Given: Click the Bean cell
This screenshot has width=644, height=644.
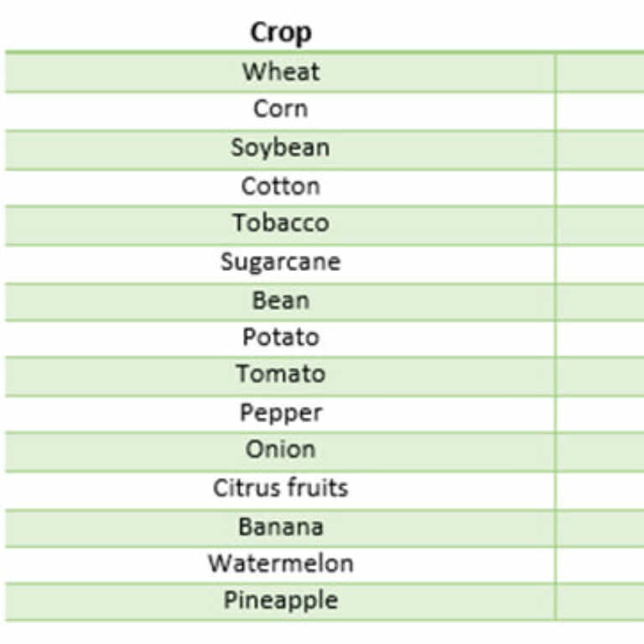Looking at the screenshot, I should pyautogui.click(x=281, y=301).
